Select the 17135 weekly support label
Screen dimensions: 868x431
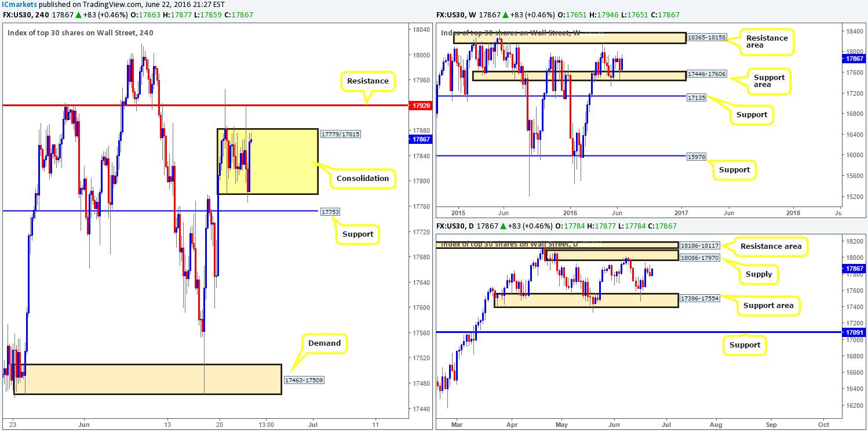pos(696,97)
